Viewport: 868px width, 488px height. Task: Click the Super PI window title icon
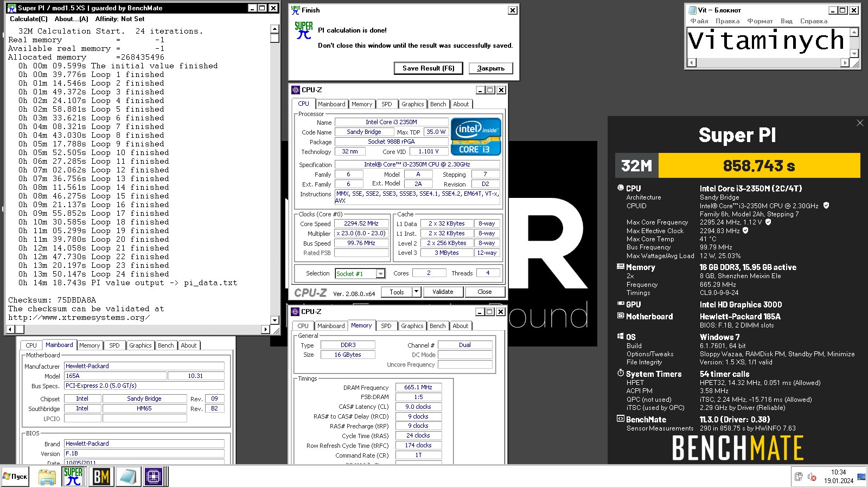[11, 8]
